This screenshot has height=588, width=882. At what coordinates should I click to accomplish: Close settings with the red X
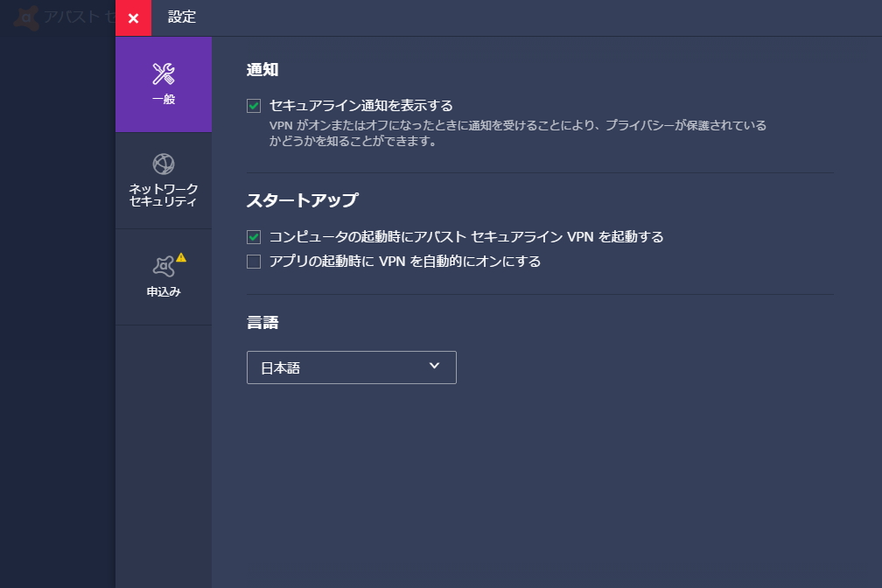(133, 17)
